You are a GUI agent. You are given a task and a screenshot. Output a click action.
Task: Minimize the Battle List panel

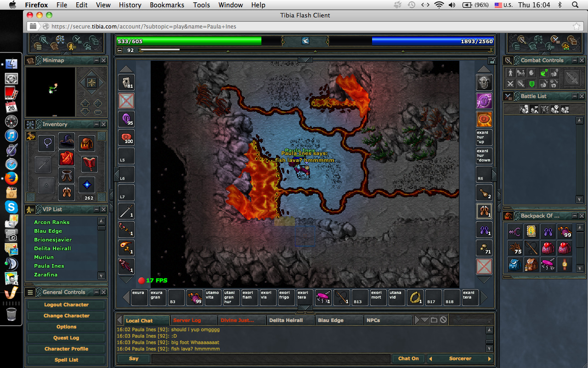coord(575,96)
